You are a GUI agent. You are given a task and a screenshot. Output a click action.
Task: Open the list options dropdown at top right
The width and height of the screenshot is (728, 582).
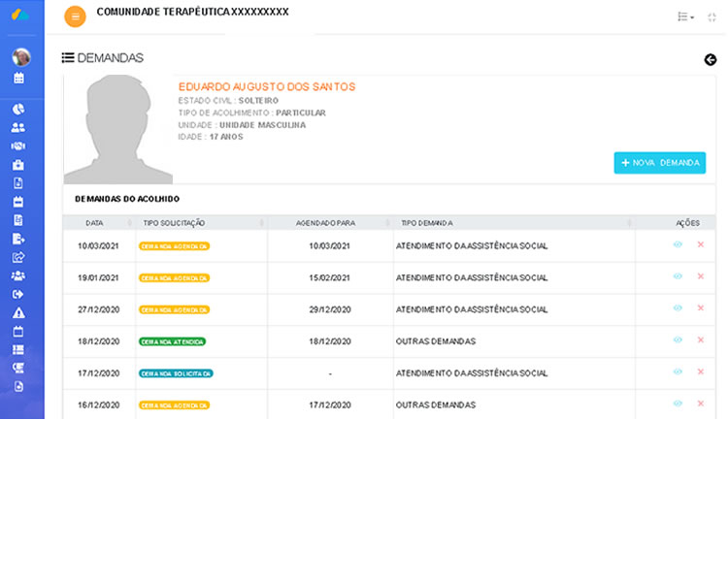[685, 17]
